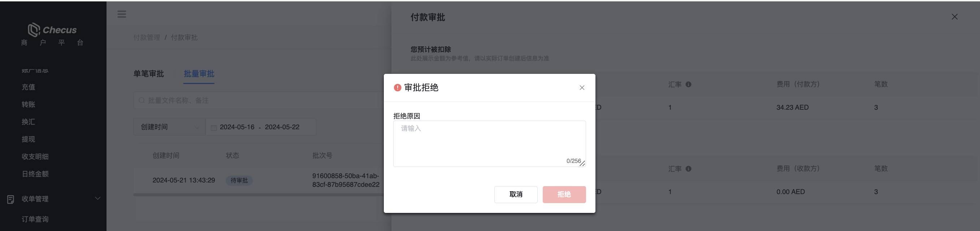The width and height of the screenshot is (980, 231).
Task: Click the info icon beside second 汇率
Action: (x=688, y=168)
